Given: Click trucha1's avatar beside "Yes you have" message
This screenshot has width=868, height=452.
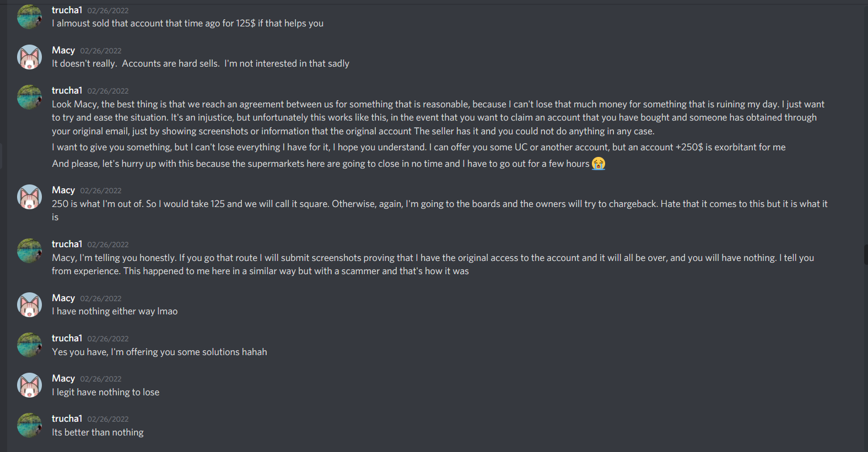Looking at the screenshot, I should tap(30, 345).
